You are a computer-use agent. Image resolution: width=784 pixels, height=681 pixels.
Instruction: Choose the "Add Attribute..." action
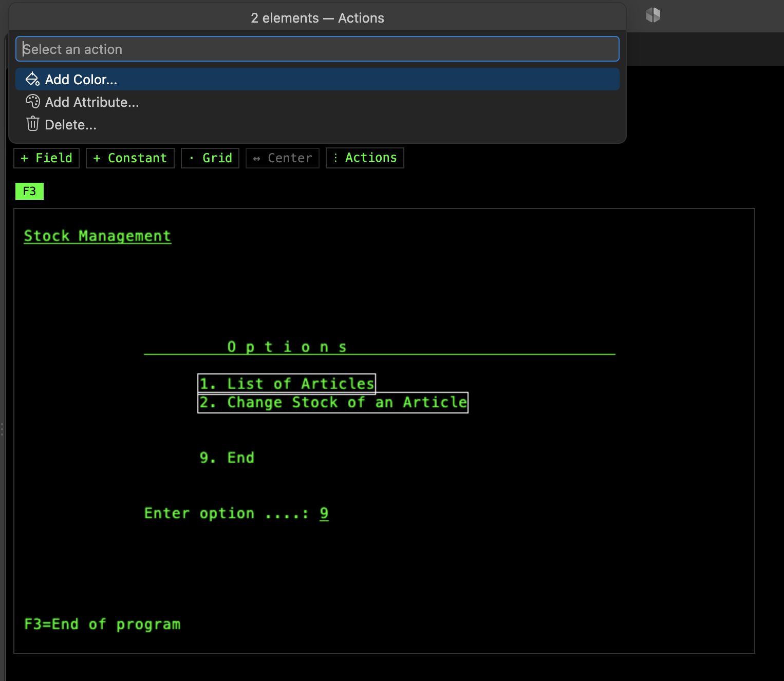[x=317, y=102]
